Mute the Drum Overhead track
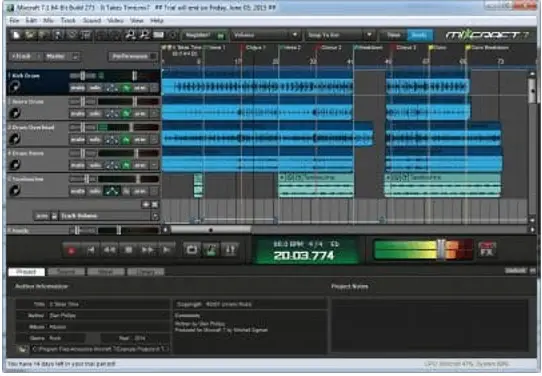Viewport: 542px width, 376px height. (x=77, y=140)
